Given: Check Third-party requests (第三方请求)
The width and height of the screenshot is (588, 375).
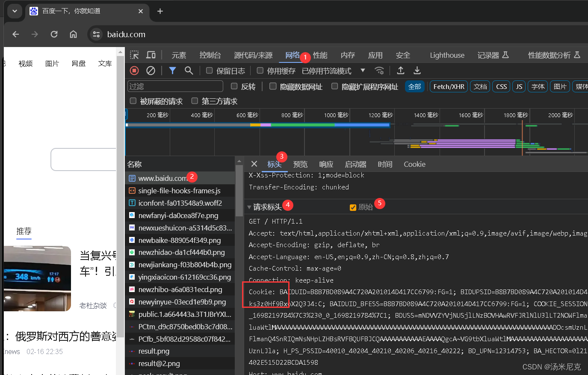Looking at the screenshot, I should (x=195, y=101).
